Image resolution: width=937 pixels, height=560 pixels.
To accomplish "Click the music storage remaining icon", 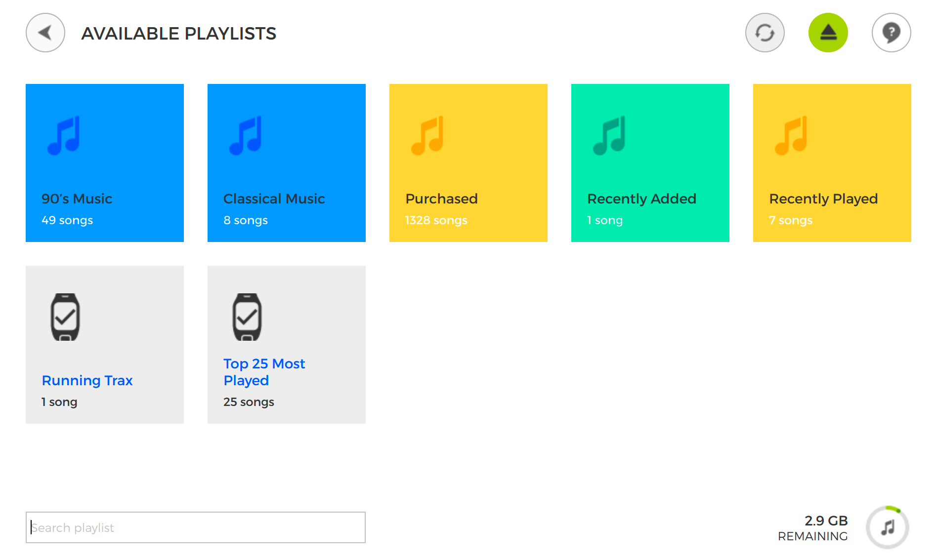I will tap(888, 527).
